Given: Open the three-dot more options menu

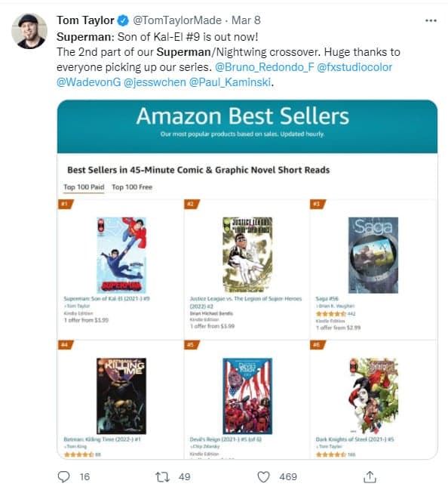Looking at the screenshot, I should tap(431, 20).
